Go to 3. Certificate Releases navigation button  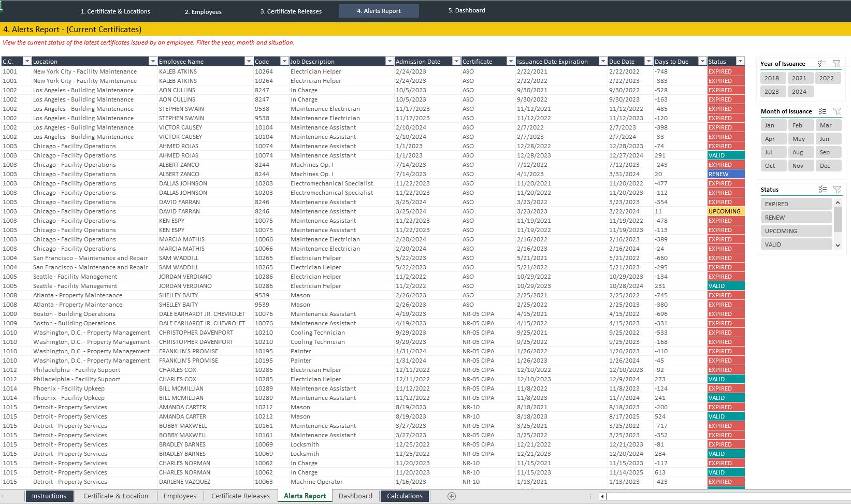291,11
